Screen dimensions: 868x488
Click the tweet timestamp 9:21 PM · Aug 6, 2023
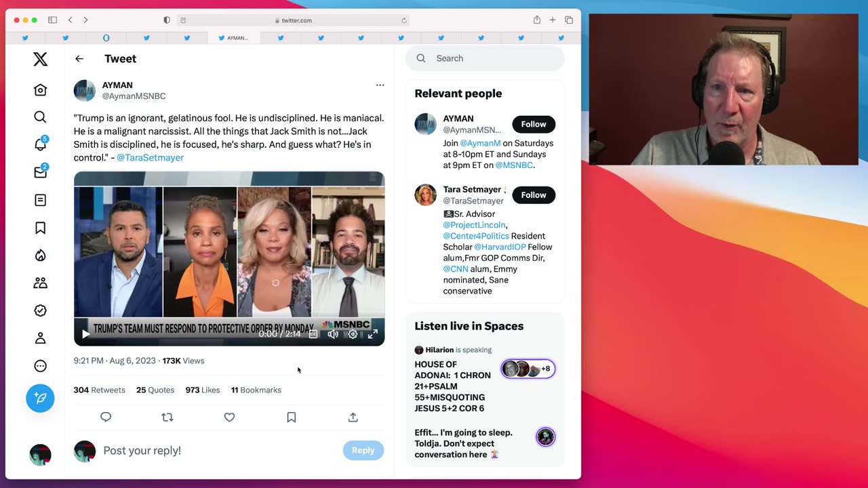[x=115, y=361]
